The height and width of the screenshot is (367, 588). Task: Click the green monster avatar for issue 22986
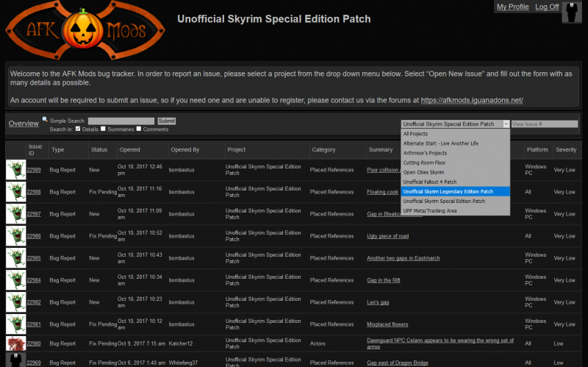[15, 236]
